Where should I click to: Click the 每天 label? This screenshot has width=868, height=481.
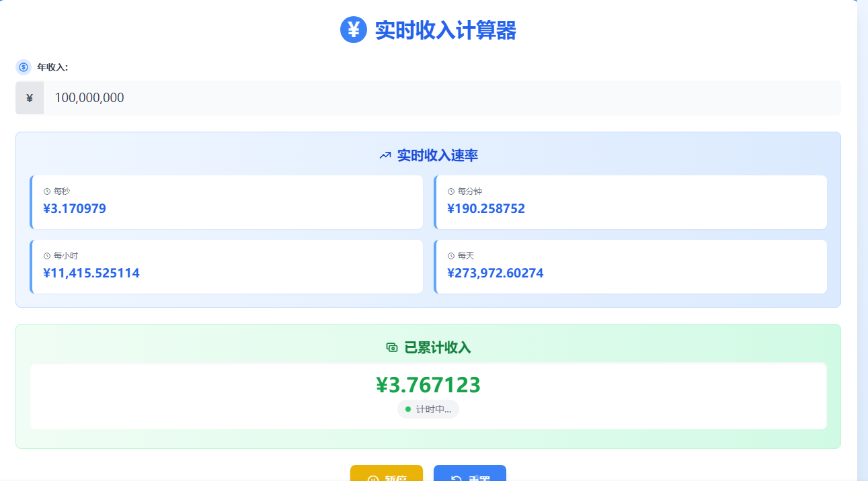coord(466,256)
